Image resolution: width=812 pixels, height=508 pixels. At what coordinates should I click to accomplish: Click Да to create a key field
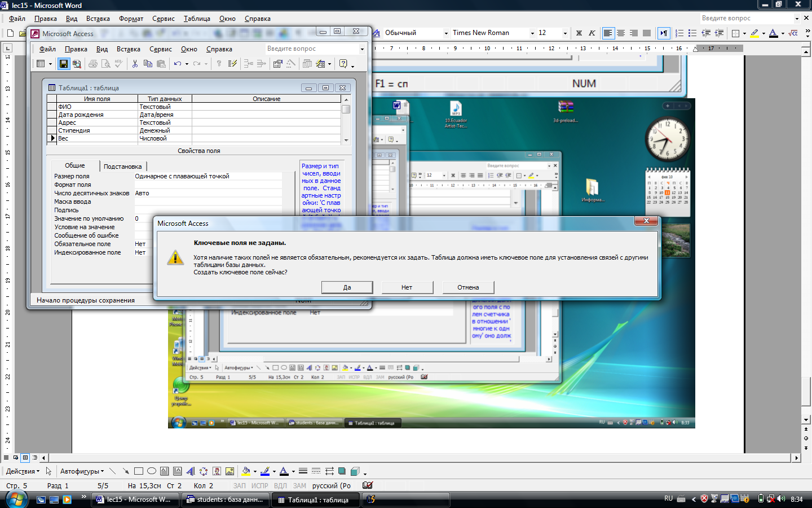(347, 287)
